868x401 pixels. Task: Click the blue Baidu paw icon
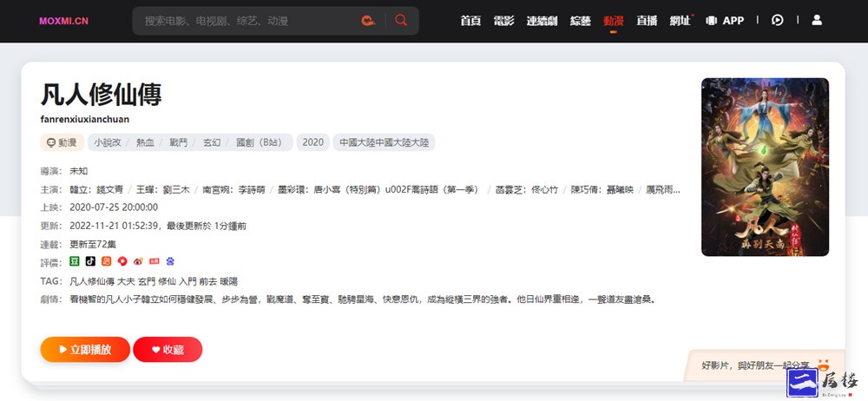[x=170, y=260]
